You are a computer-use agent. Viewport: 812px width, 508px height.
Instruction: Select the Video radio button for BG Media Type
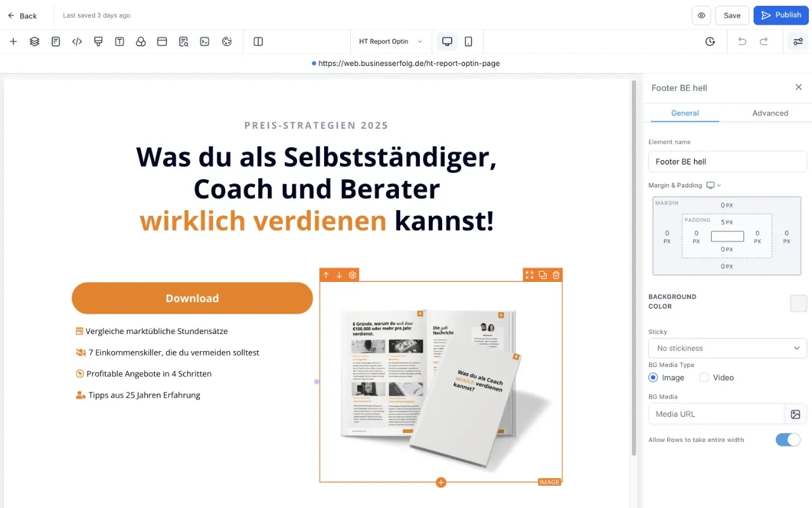pos(704,377)
